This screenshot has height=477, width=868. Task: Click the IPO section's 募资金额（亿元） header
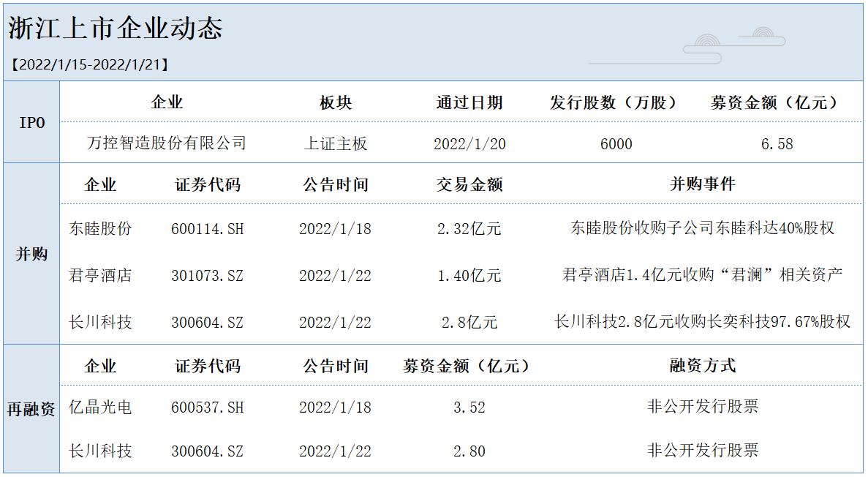pos(777,102)
